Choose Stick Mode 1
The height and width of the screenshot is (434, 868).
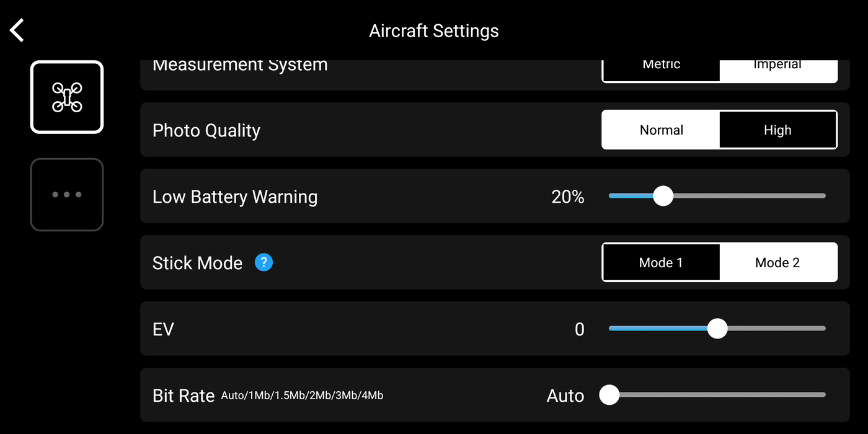[x=661, y=262]
